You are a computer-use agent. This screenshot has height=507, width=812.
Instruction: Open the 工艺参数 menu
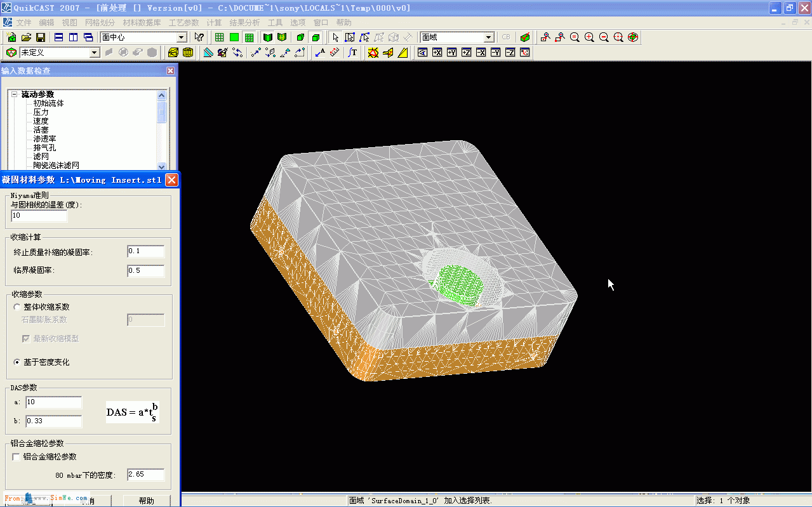[x=183, y=22]
